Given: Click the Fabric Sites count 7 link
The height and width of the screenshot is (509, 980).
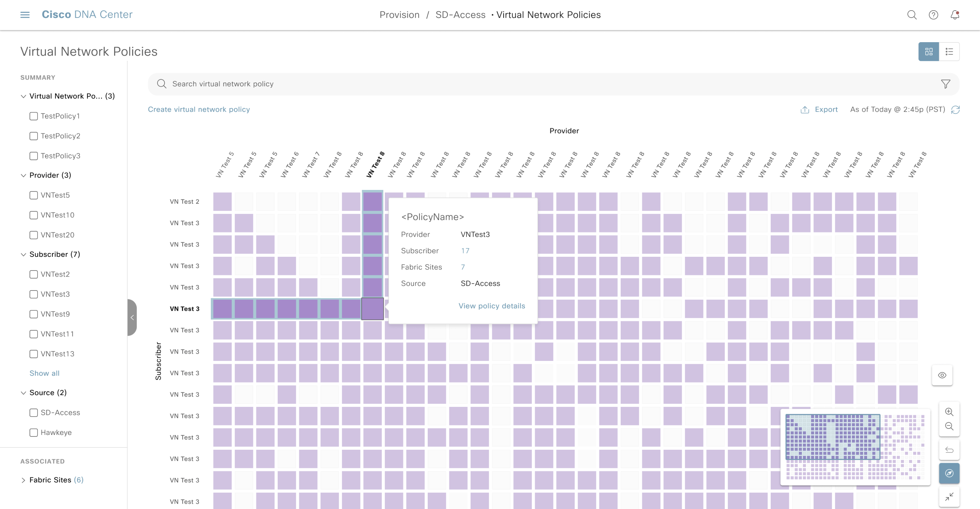Looking at the screenshot, I should tap(463, 267).
